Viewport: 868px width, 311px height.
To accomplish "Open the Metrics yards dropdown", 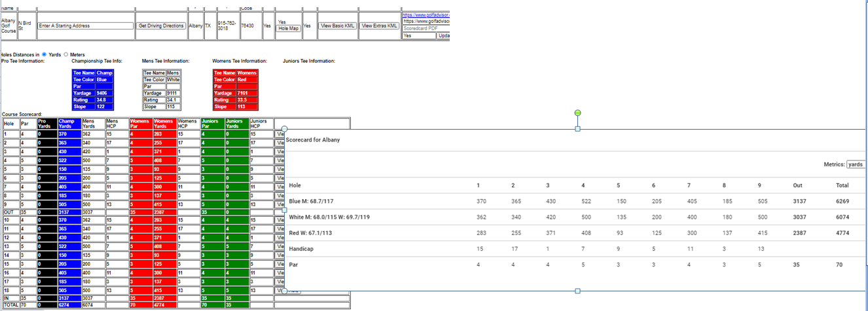I will (855, 164).
